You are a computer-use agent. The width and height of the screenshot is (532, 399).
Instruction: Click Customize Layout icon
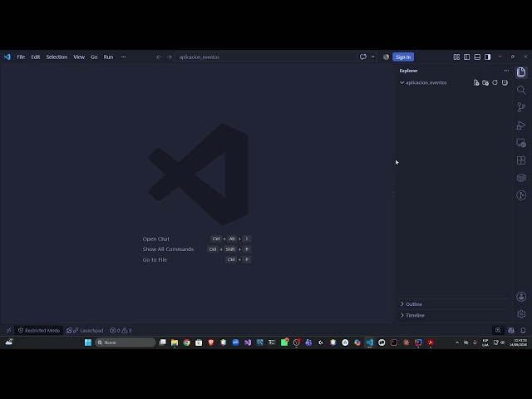456,57
